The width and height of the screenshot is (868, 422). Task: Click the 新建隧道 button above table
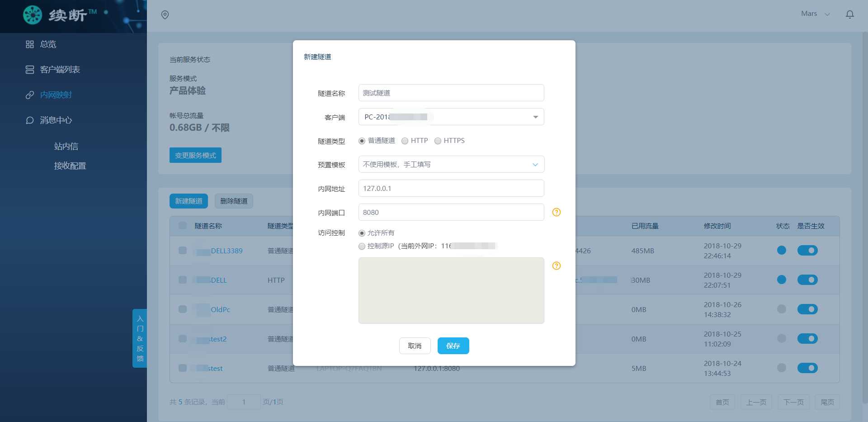189,201
